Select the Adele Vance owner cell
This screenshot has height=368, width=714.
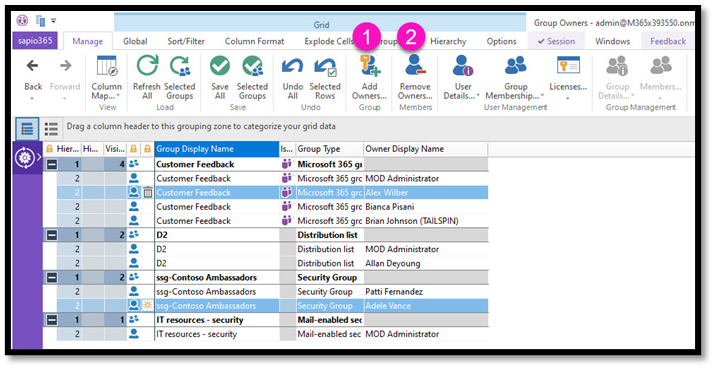425,306
